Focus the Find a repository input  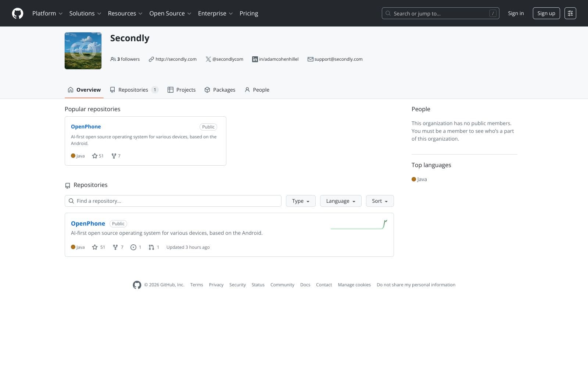coord(173,201)
